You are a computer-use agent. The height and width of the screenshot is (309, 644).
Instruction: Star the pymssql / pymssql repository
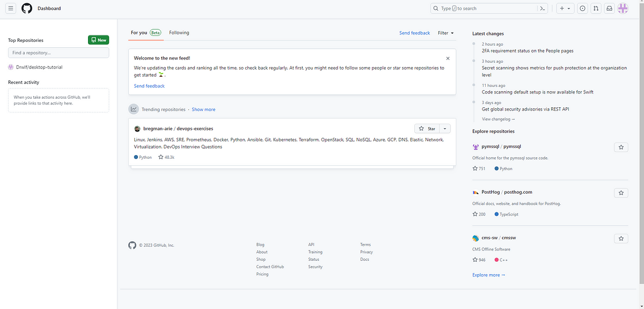pos(621,147)
